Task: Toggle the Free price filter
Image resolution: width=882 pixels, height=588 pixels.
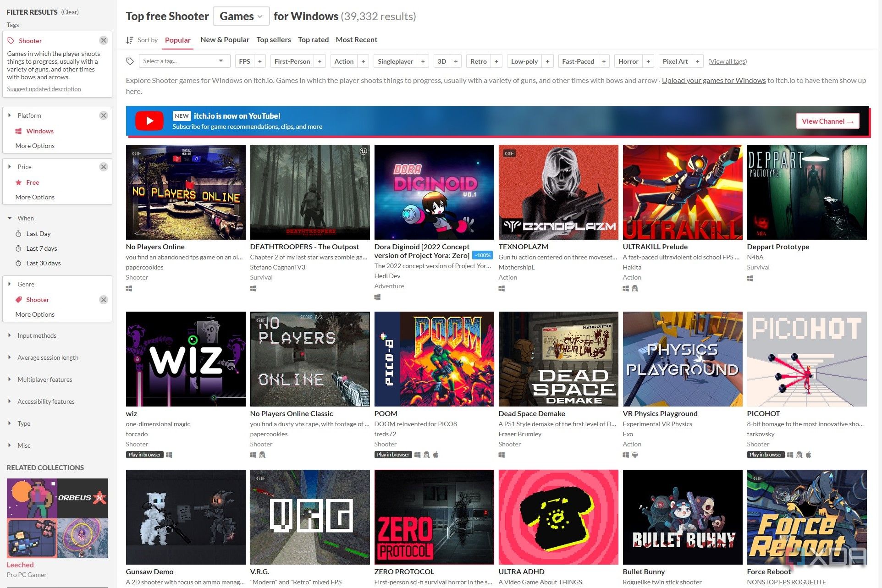Action: [x=33, y=182]
